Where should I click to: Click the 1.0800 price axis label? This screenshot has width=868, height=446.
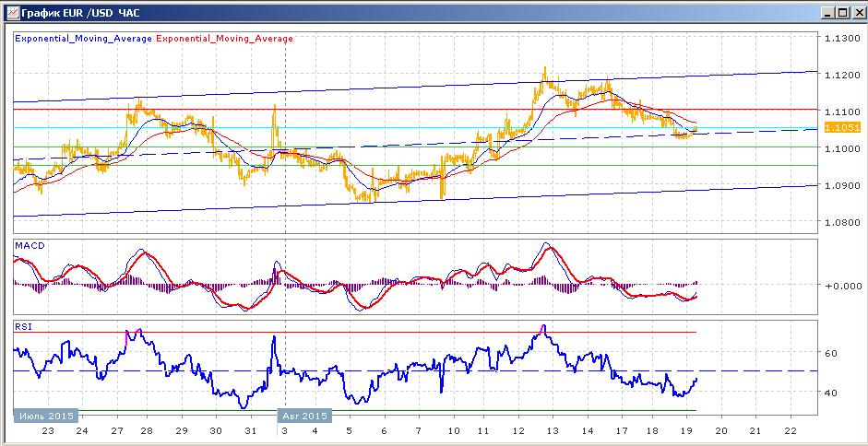[842, 222]
